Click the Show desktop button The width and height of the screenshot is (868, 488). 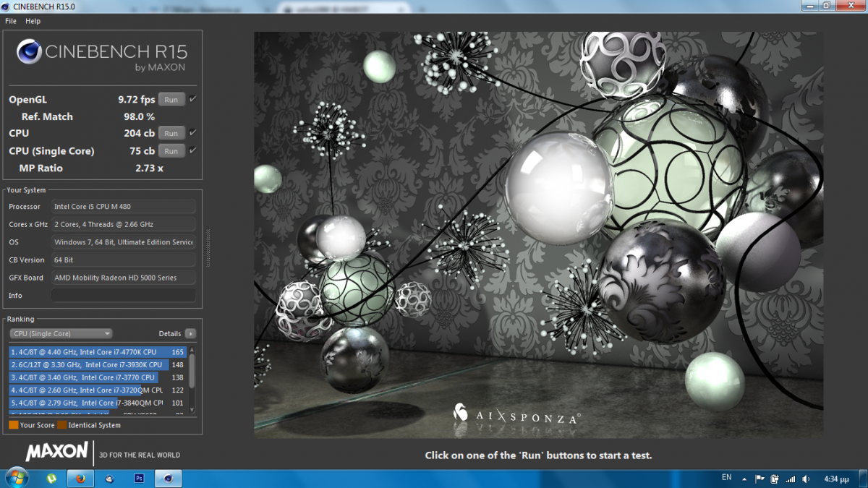(x=863, y=478)
